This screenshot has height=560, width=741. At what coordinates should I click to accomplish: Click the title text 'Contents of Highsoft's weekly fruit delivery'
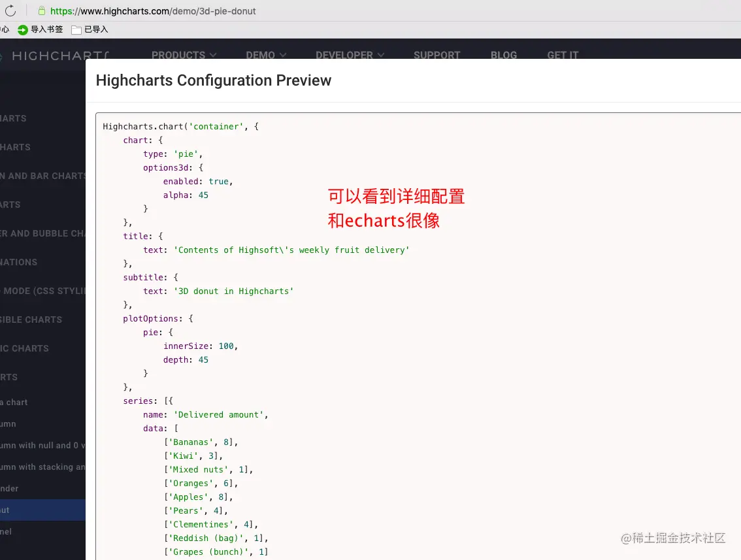point(291,250)
